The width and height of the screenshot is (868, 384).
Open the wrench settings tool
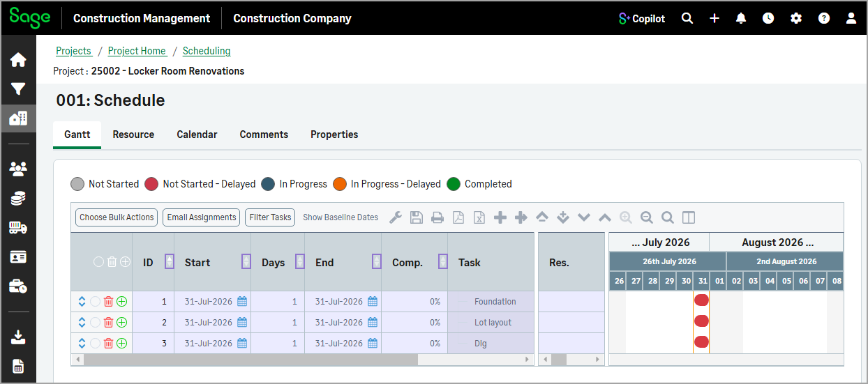pos(396,217)
